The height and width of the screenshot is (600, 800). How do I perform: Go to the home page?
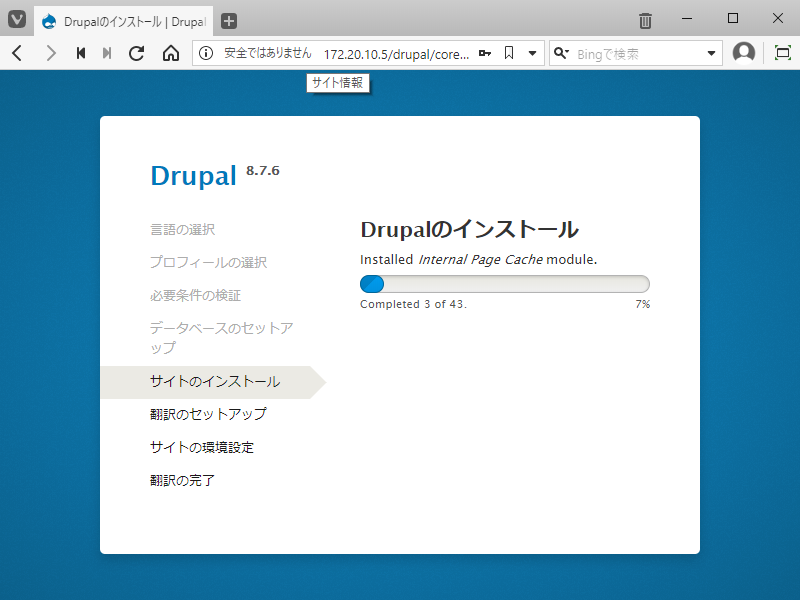[x=171, y=53]
